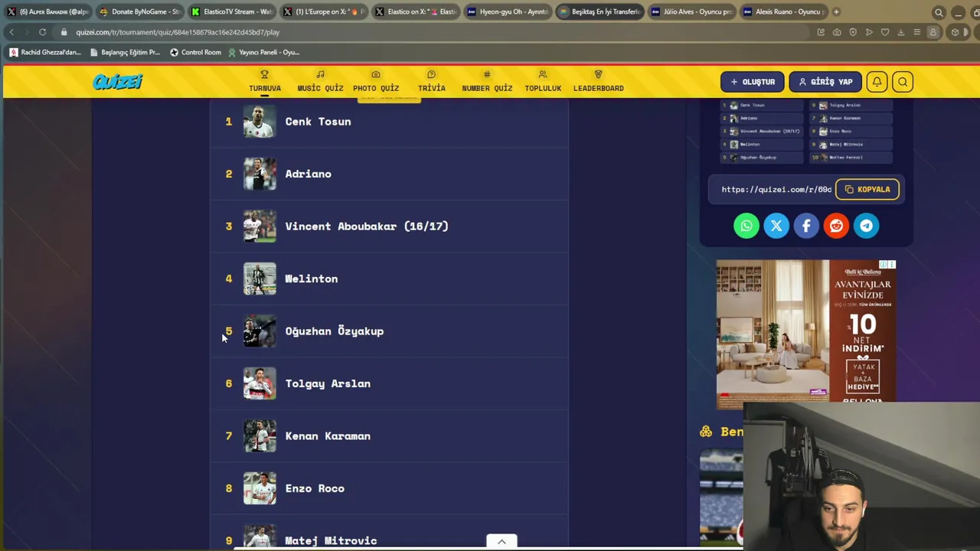Screen dimensions: 980x551
Task: Share result on Facebook
Action: [806, 226]
